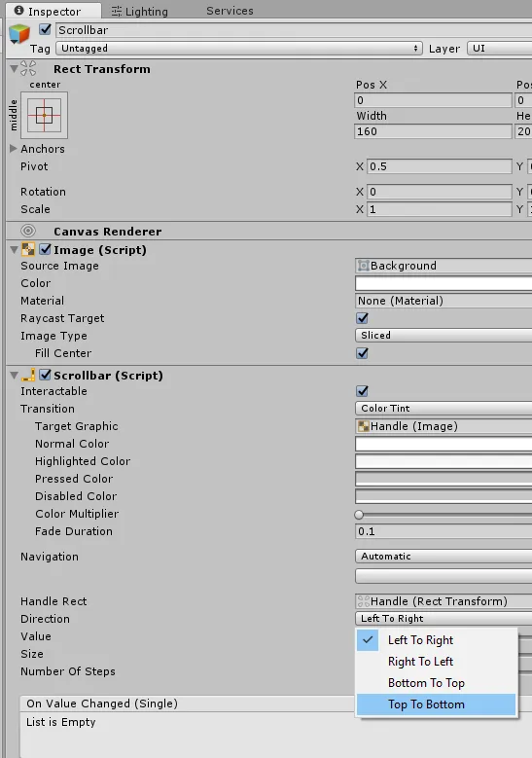This screenshot has width=532, height=758.
Task: Click the Pivot X field showing 0.5
Action: point(440,166)
